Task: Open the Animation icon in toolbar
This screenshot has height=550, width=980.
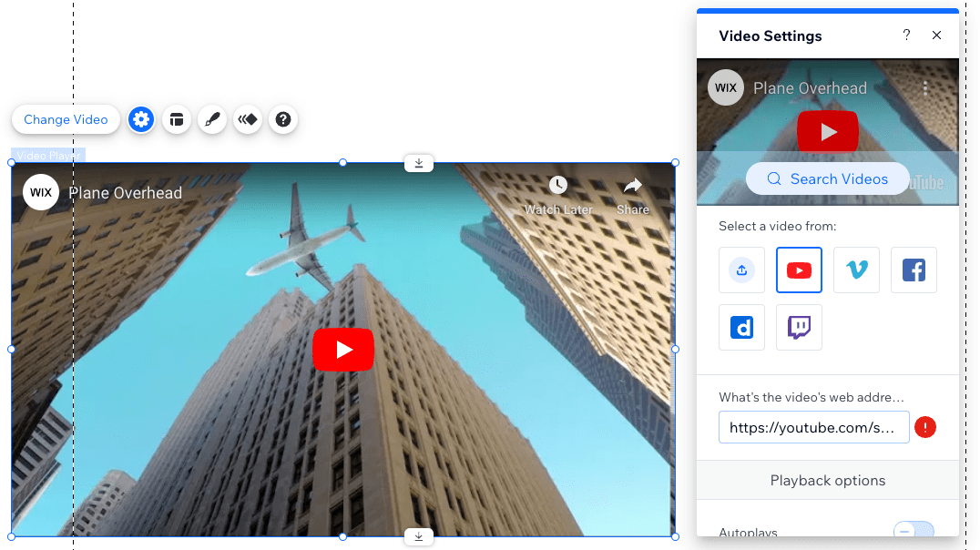Action: pyautogui.click(x=248, y=119)
